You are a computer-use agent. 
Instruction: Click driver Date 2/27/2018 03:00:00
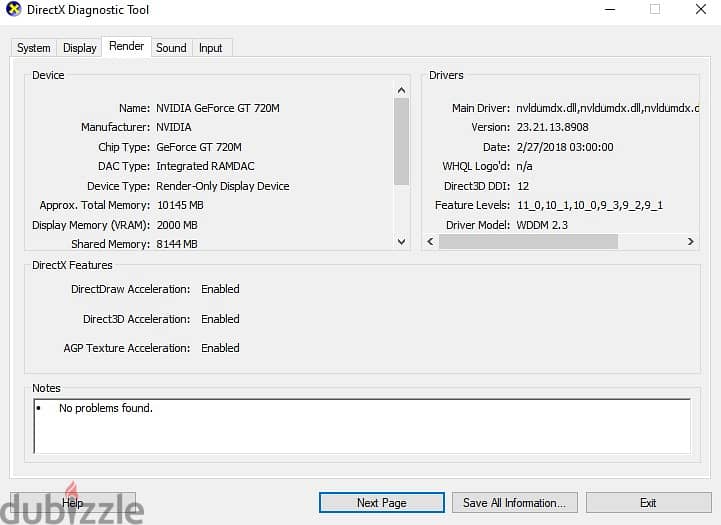coord(565,147)
